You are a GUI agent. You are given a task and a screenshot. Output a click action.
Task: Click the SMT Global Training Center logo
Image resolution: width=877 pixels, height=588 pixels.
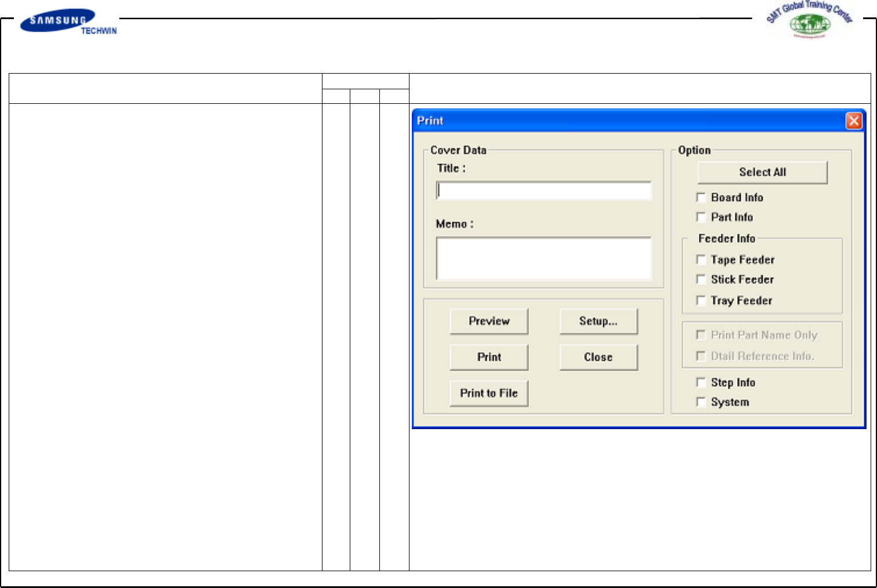pos(810,19)
